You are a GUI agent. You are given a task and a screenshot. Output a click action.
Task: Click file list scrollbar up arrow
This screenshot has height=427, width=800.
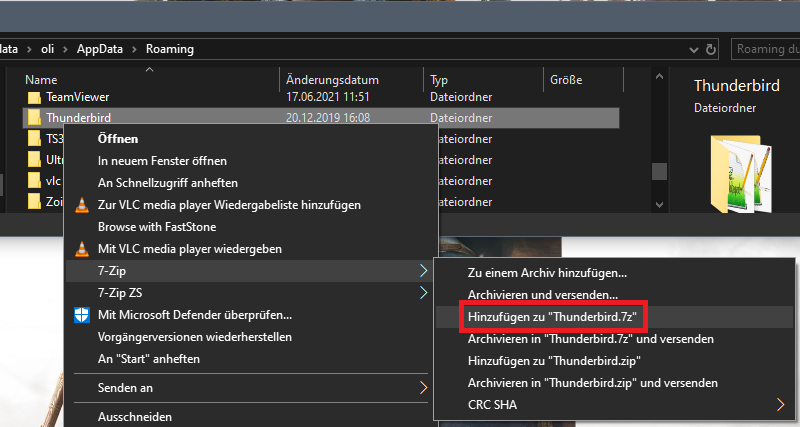[x=659, y=77]
